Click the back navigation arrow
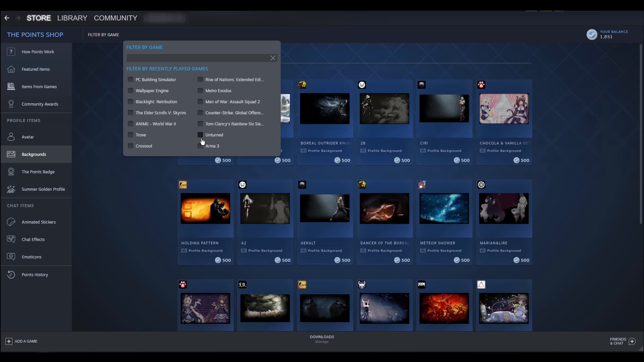 click(7, 18)
